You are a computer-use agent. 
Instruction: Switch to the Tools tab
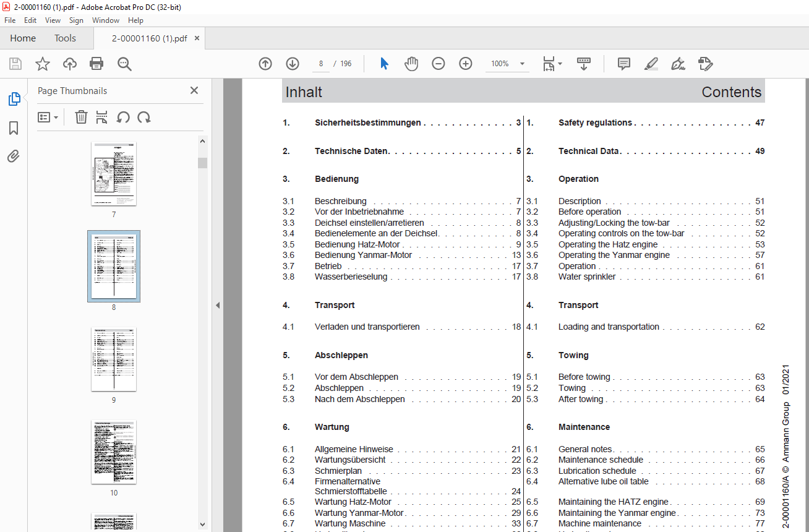65,38
